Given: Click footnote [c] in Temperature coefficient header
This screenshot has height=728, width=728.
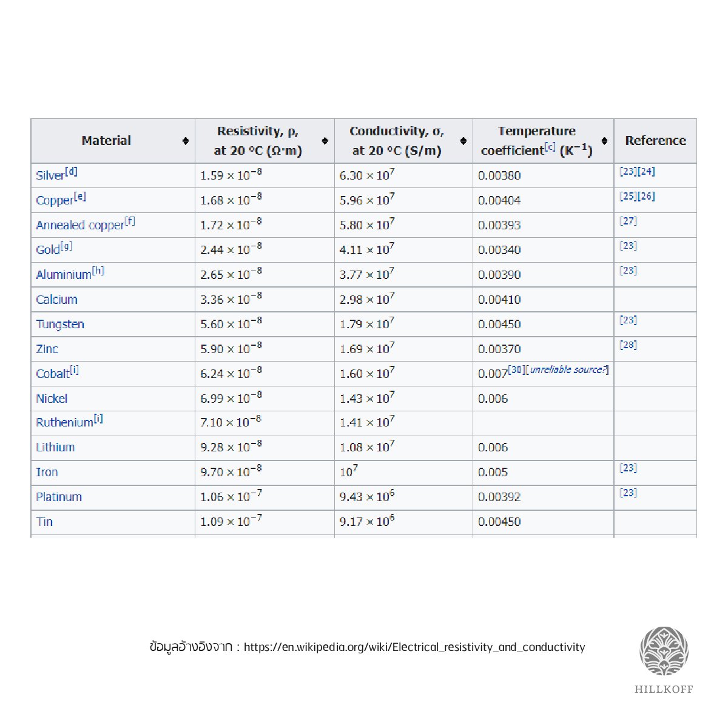Looking at the screenshot, I should (x=550, y=147).
